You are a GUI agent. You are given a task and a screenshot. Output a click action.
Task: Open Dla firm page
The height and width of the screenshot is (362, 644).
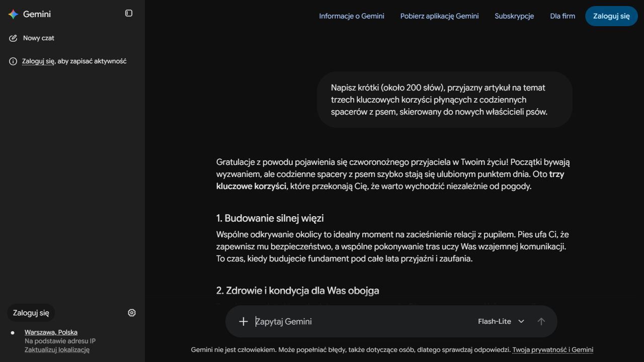(x=562, y=16)
